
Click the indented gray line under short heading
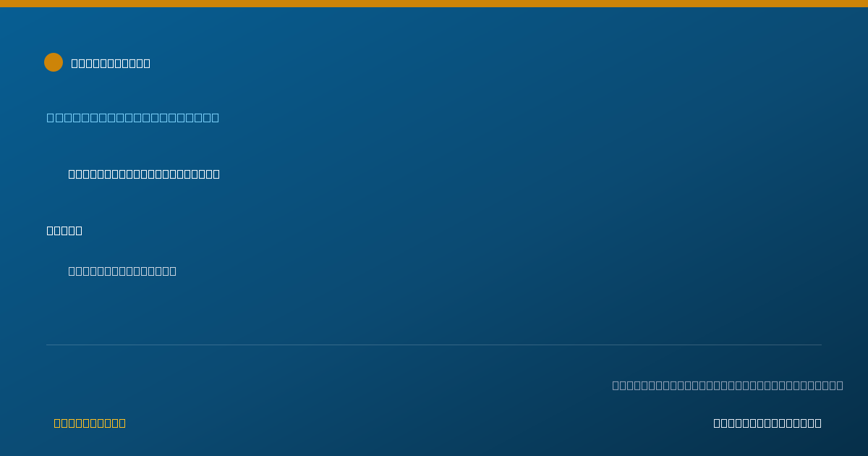tap(122, 271)
